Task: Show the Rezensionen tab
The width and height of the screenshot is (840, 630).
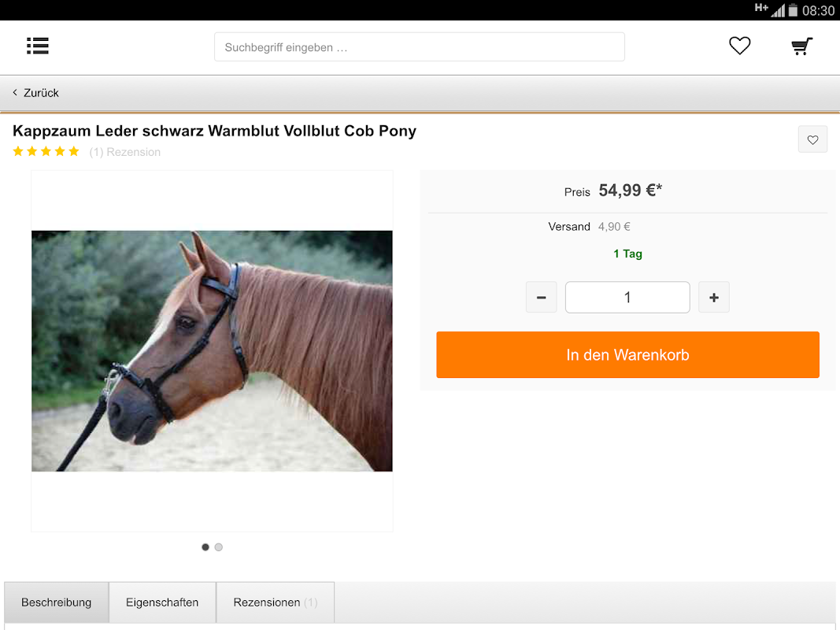Action: (276, 602)
